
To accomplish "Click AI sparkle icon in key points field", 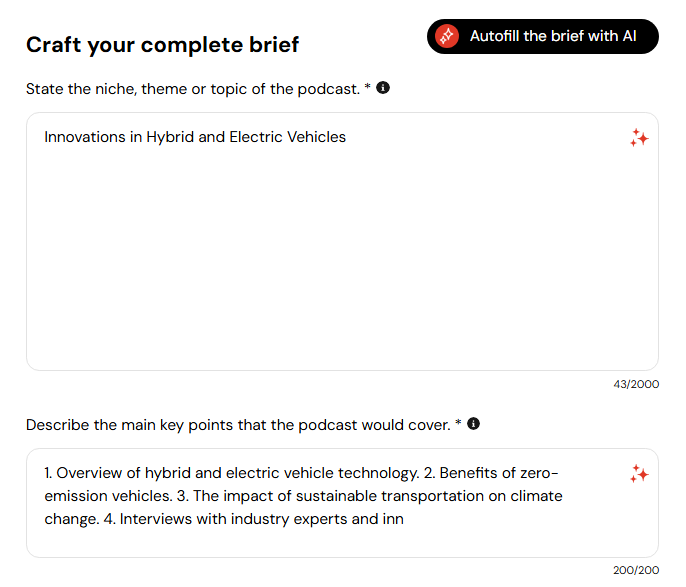I will [x=639, y=474].
